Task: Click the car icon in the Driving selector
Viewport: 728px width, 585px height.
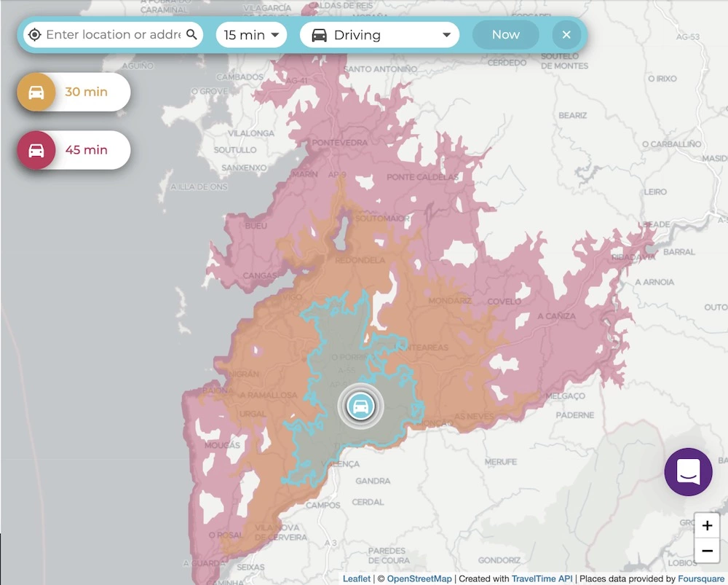Action: tap(319, 35)
